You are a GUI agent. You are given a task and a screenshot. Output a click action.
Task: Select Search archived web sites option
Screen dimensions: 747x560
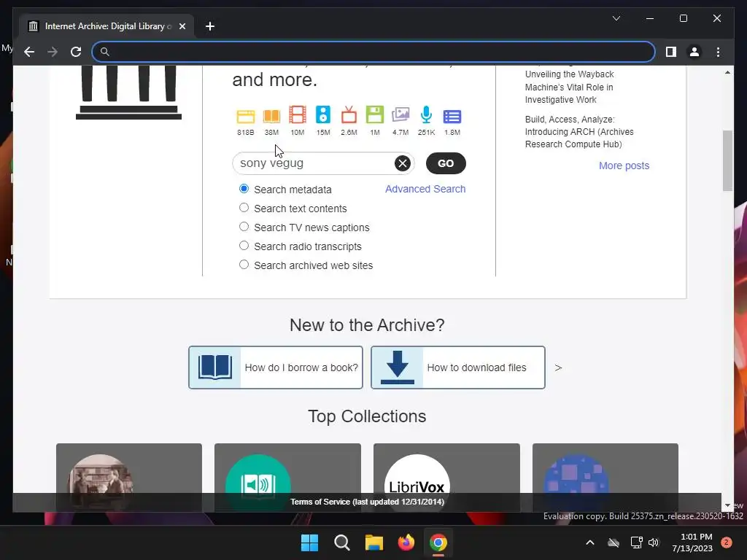tap(244, 264)
